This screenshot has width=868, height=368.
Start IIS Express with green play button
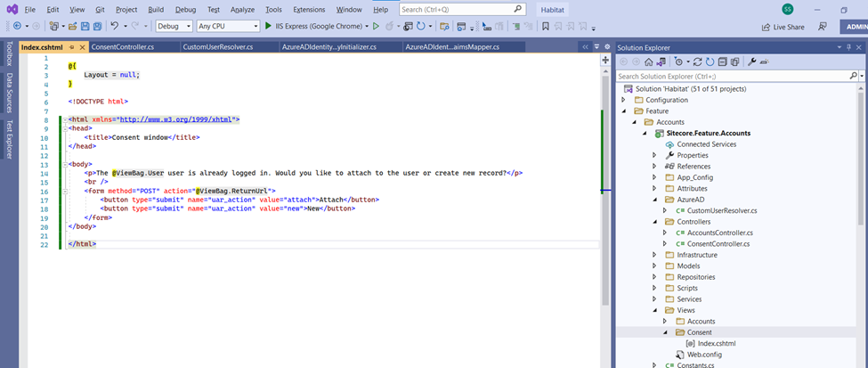point(269,26)
